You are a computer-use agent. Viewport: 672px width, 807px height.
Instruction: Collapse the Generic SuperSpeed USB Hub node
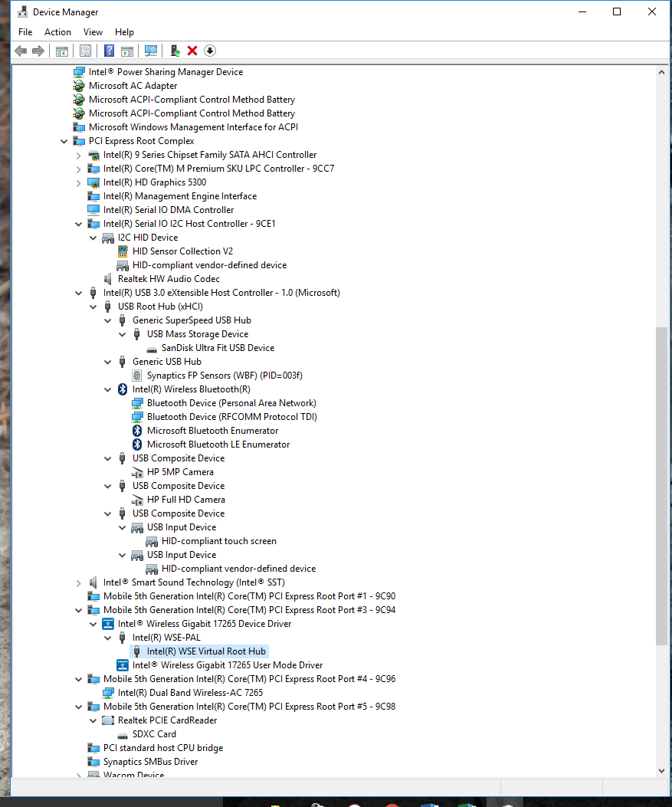pos(107,320)
